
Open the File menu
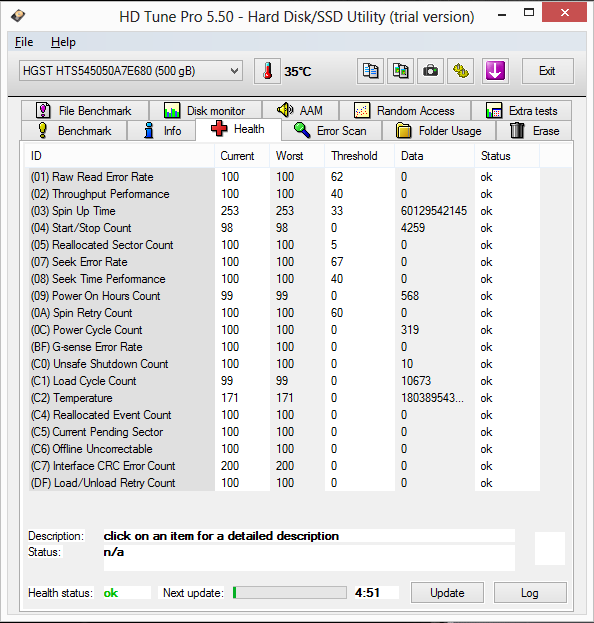(x=24, y=42)
